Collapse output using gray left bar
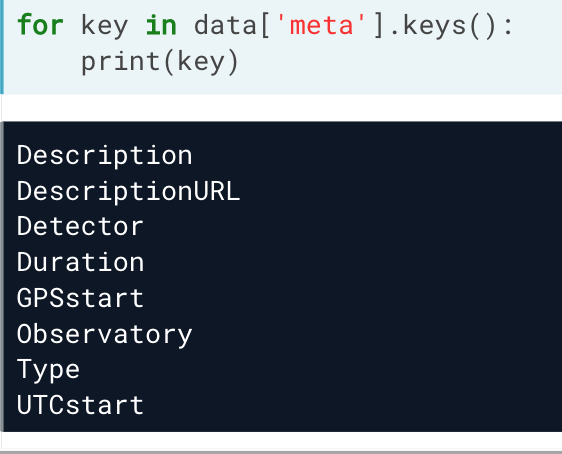Viewport: 562px width, 454px height. pyautogui.click(x=2, y=277)
